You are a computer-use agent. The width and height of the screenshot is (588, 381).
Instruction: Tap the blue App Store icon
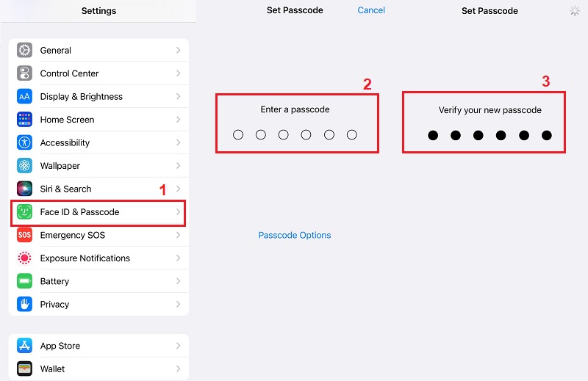tap(25, 346)
